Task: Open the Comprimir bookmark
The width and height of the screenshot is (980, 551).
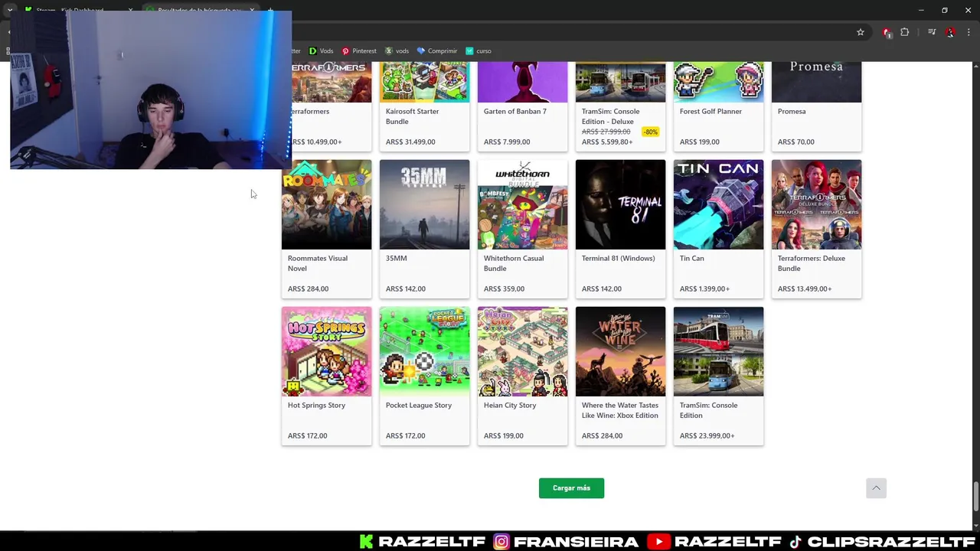Action: coord(436,51)
